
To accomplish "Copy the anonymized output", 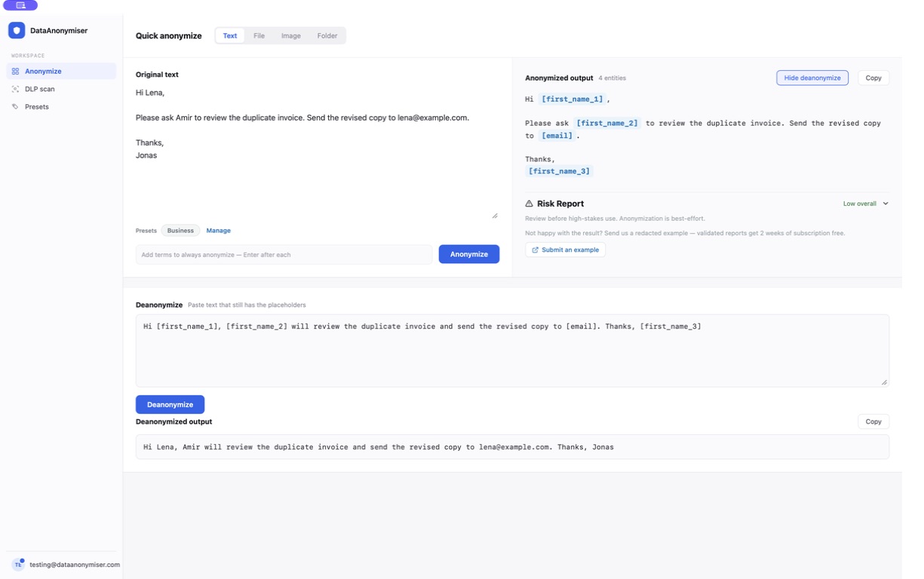I will click(x=873, y=78).
